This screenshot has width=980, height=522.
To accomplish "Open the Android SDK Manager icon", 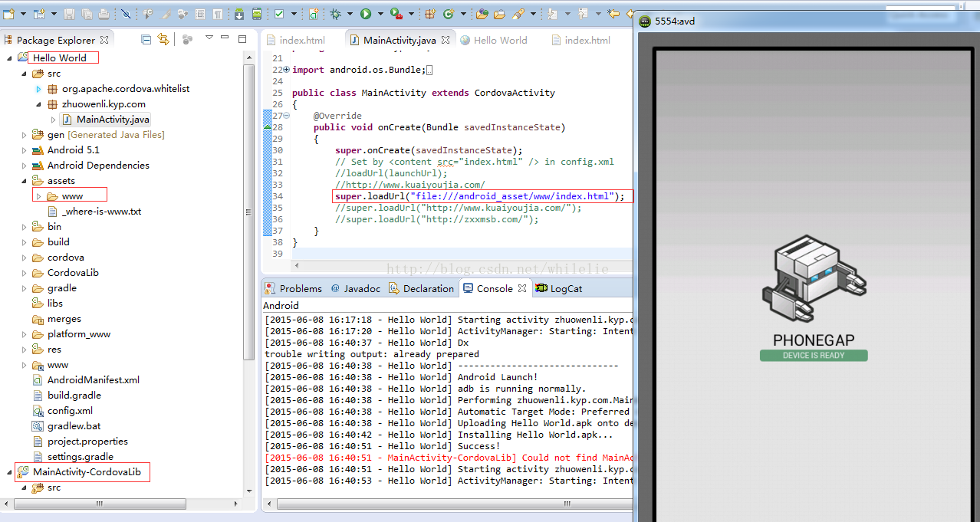I will 239,14.
